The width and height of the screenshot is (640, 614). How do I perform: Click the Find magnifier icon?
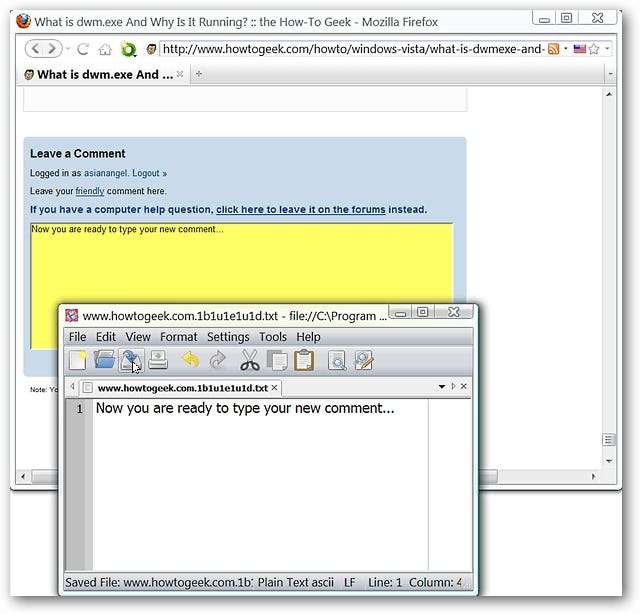click(337, 360)
